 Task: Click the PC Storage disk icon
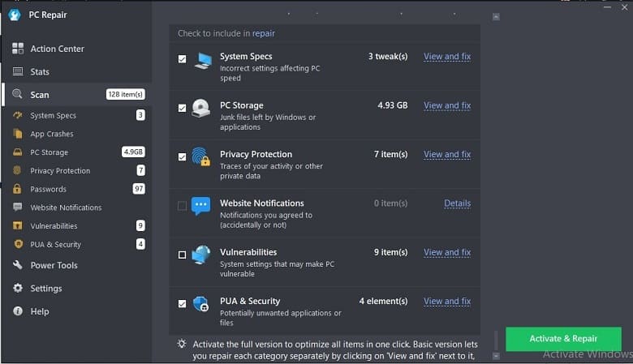point(200,108)
